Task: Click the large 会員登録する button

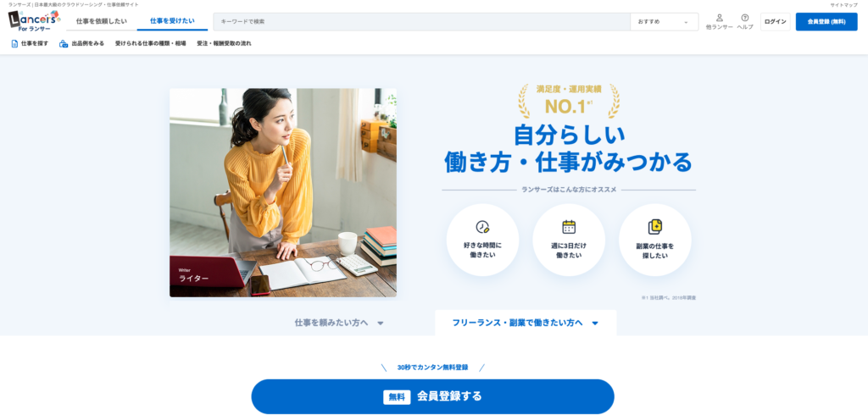Action: coord(432,396)
